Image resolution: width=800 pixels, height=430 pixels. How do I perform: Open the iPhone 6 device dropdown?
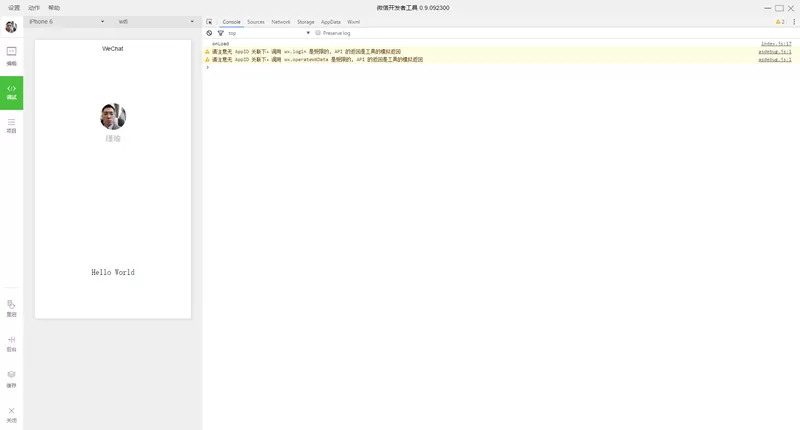(x=66, y=21)
